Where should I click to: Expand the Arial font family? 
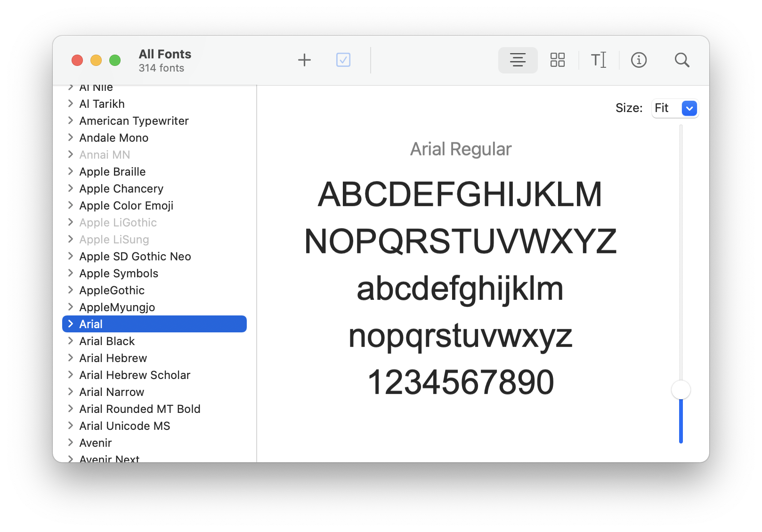(x=71, y=324)
